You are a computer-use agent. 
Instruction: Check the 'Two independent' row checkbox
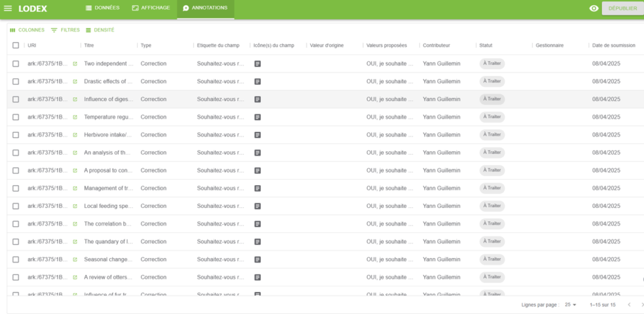16,64
